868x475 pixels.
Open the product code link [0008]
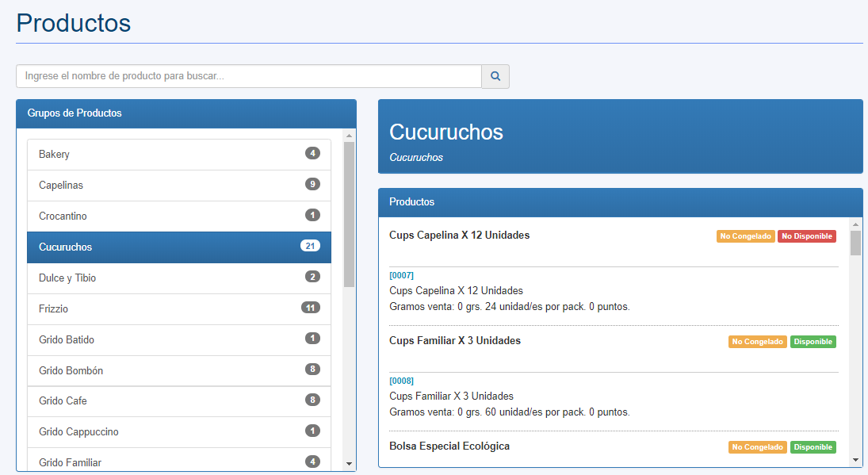[401, 381]
